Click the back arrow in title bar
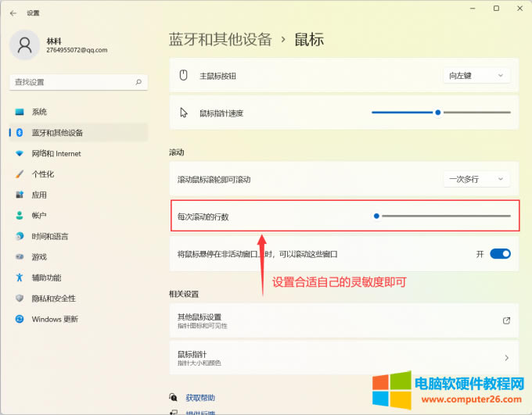The image size is (532, 415). pyautogui.click(x=13, y=13)
